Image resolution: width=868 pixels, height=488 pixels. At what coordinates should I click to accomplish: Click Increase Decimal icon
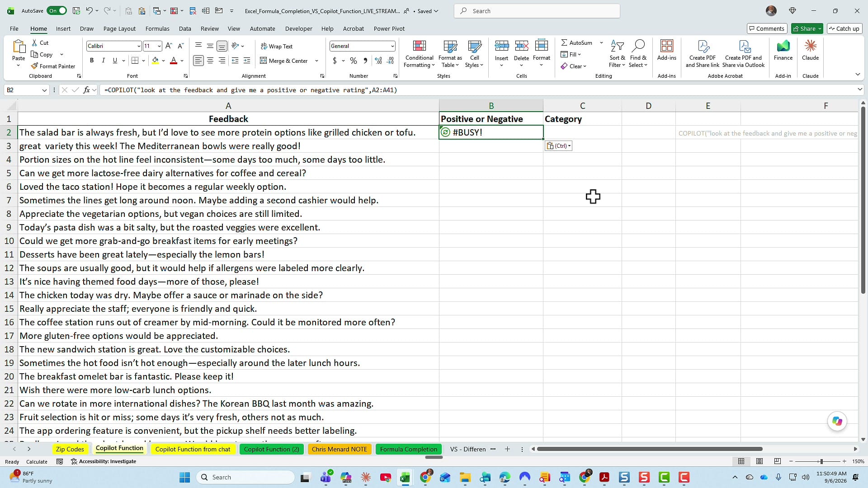click(x=378, y=61)
